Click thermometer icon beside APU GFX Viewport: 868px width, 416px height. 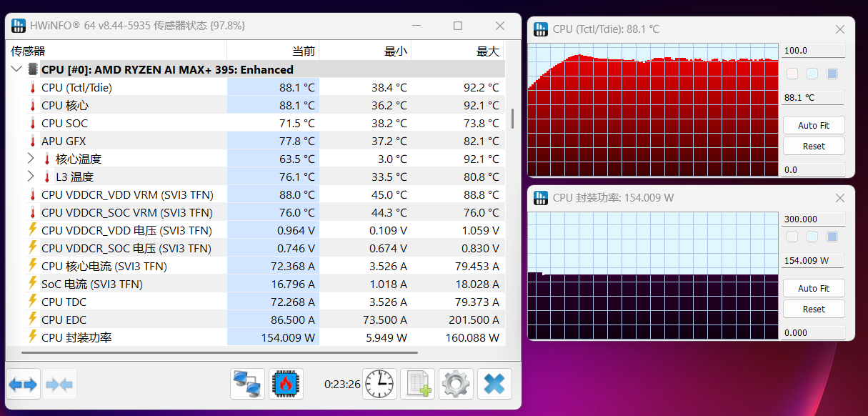(x=32, y=141)
